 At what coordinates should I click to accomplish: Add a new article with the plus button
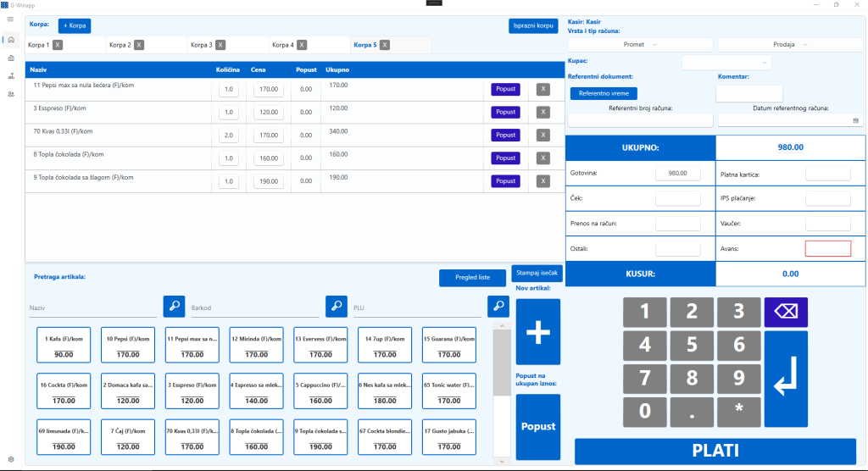coord(538,332)
